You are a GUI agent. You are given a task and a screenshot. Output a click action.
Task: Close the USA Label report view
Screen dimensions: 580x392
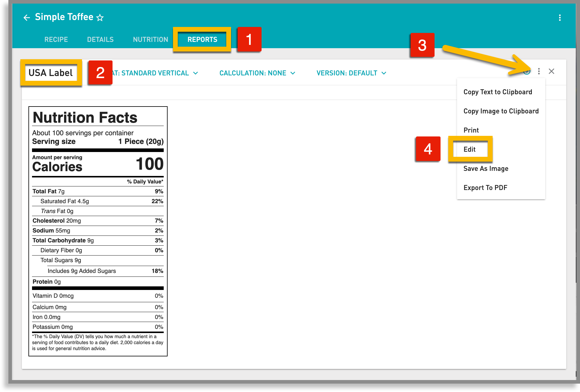click(552, 72)
